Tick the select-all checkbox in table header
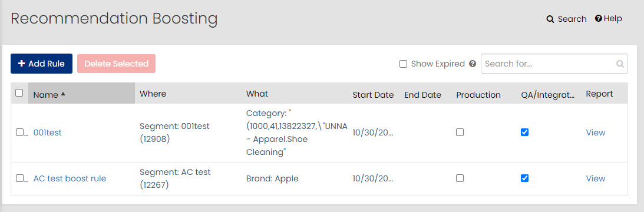Viewport: 644px width, 212px height. coord(19,93)
